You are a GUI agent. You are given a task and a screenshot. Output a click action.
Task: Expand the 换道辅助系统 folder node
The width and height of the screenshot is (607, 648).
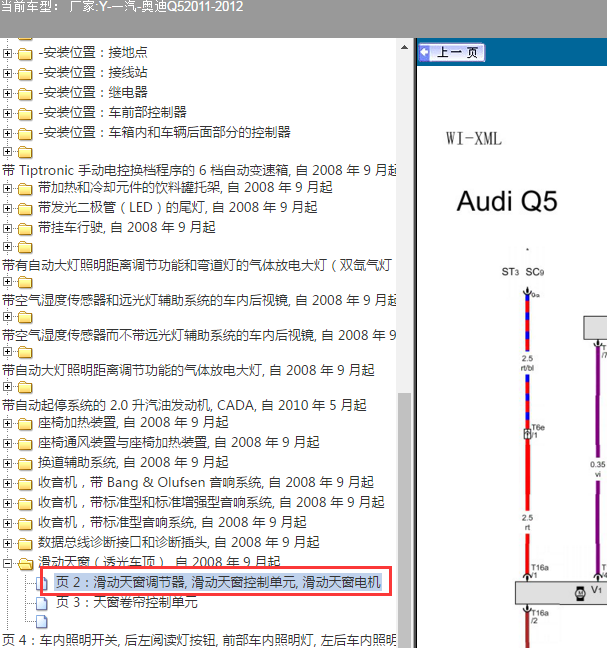coord(7,463)
